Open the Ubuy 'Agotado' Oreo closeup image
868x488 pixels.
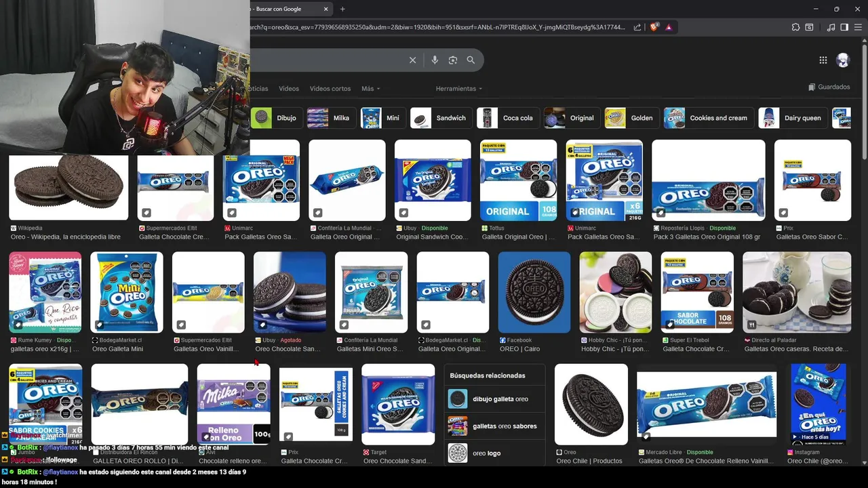pyautogui.click(x=290, y=292)
